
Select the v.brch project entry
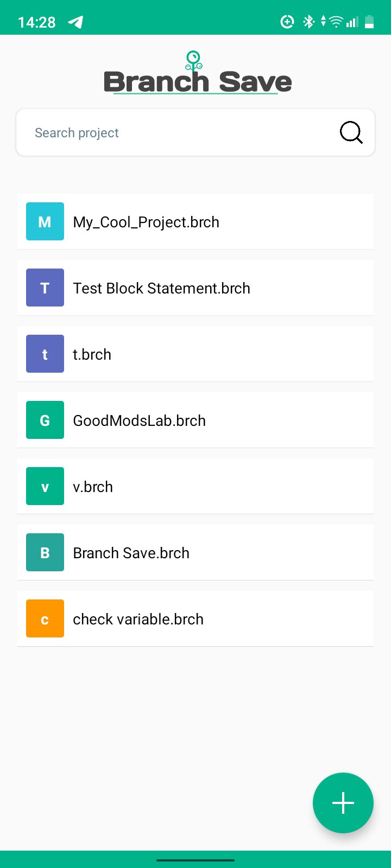pos(93,487)
